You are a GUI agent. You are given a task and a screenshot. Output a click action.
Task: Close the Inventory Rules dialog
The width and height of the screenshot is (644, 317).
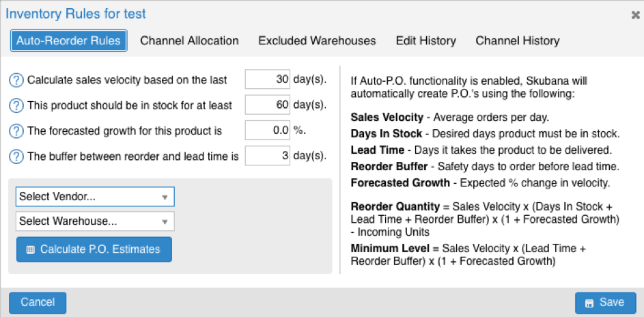[x=635, y=14]
